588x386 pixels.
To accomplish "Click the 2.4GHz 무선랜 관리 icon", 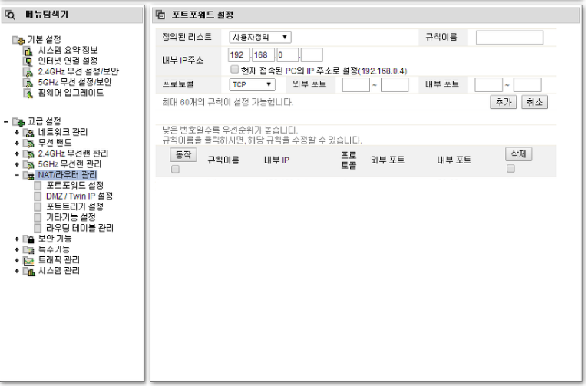I will click(28, 154).
